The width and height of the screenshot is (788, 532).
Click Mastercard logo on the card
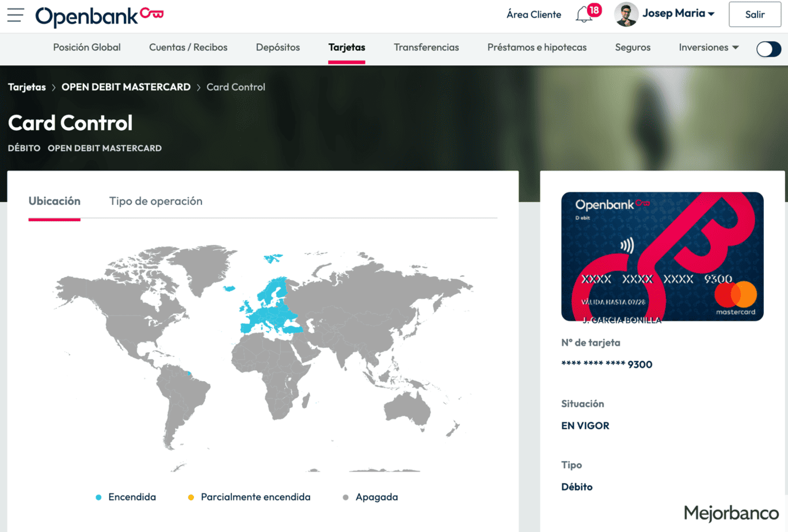[736, 298]
